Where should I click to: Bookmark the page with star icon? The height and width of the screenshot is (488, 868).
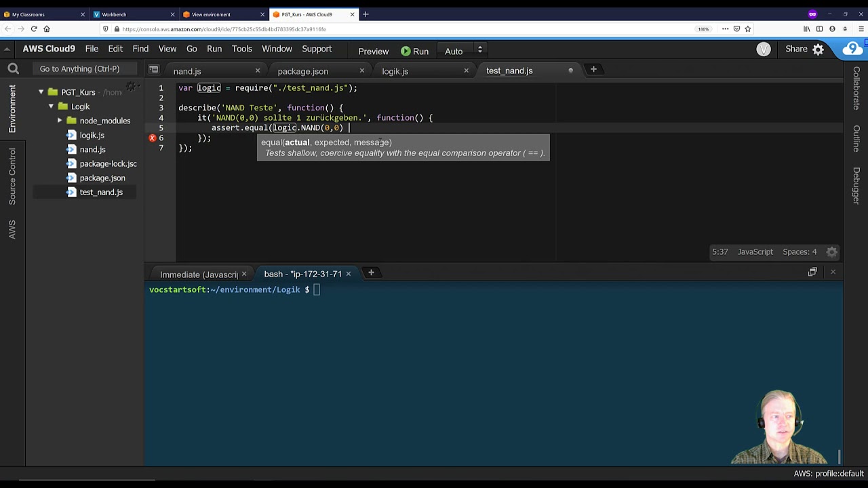pyautogui.click(x=748, y=29)
